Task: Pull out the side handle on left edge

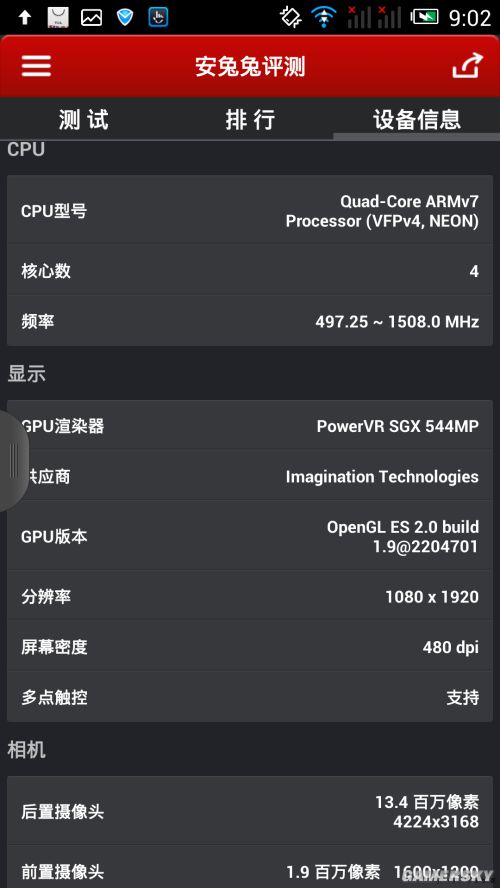Action: (x=12, y=461)
